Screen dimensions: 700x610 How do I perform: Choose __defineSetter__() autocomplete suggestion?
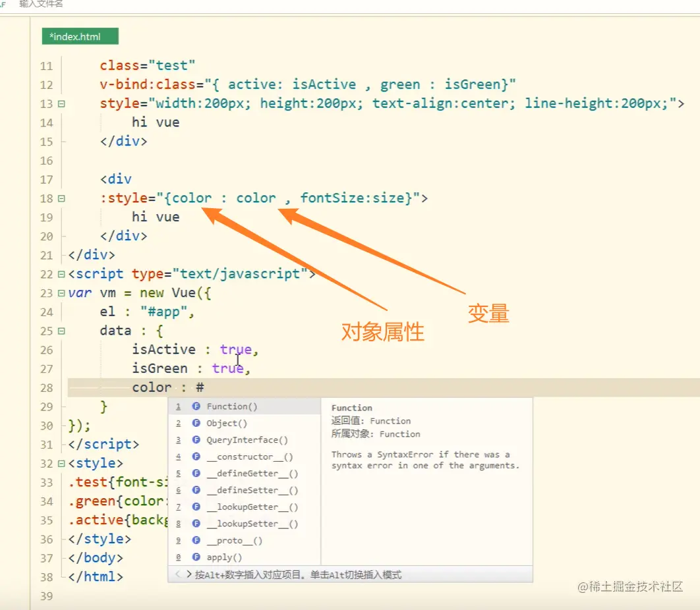pyautogui.click(x=244, y=490)
